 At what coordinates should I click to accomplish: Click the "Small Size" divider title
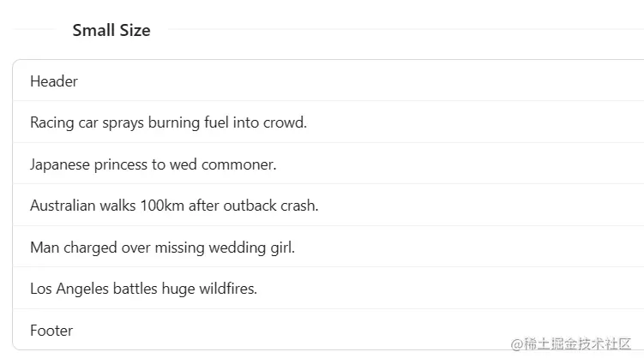coord(111,30)
